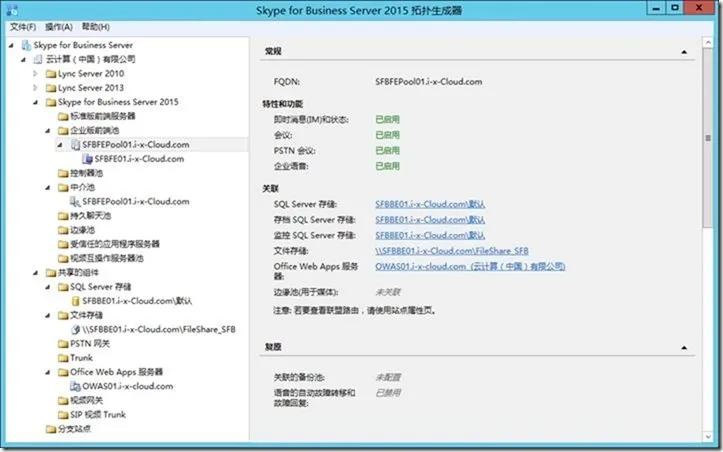Open the 文件(F) menu

pyautogui.click(x=23, y=27)
